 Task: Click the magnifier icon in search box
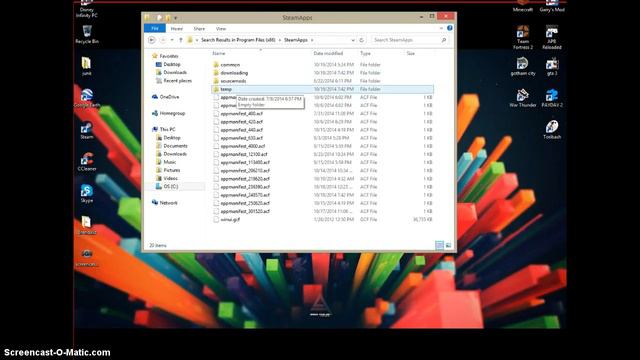tap(444, 40)
